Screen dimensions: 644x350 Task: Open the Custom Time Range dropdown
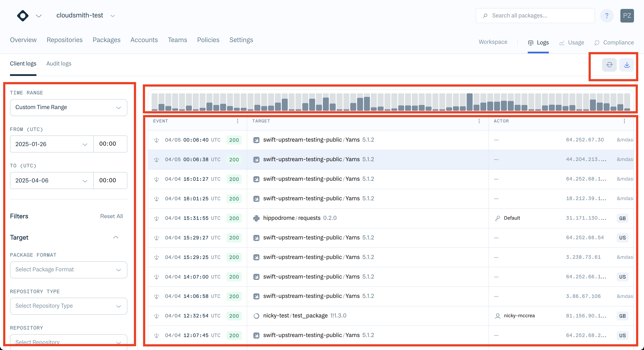[69, 108]
